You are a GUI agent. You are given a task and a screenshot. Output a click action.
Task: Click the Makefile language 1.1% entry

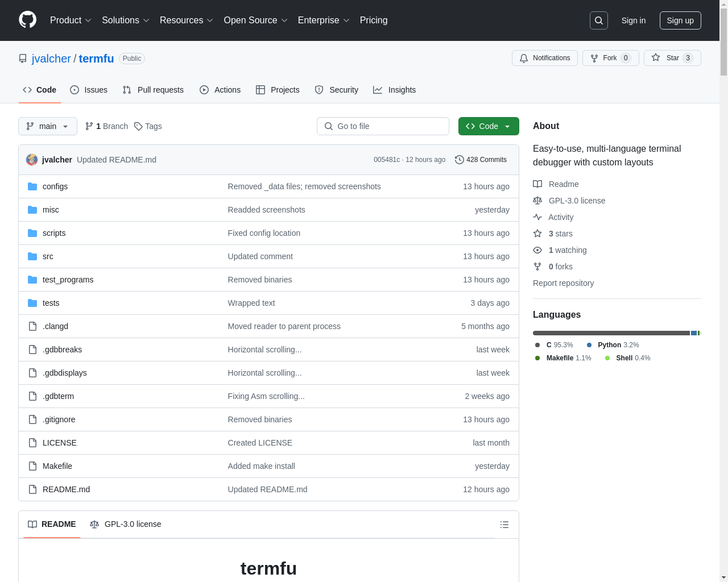[x=563, y=358]
